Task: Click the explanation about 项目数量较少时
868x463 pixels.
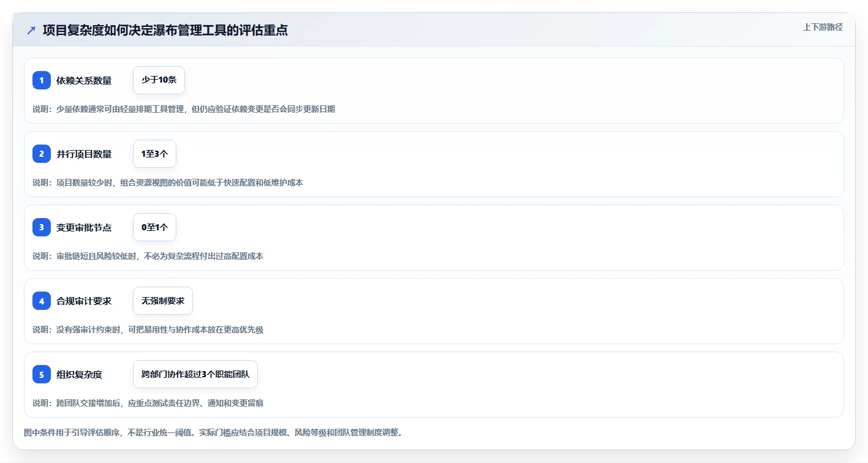Action: coord(168,183)
